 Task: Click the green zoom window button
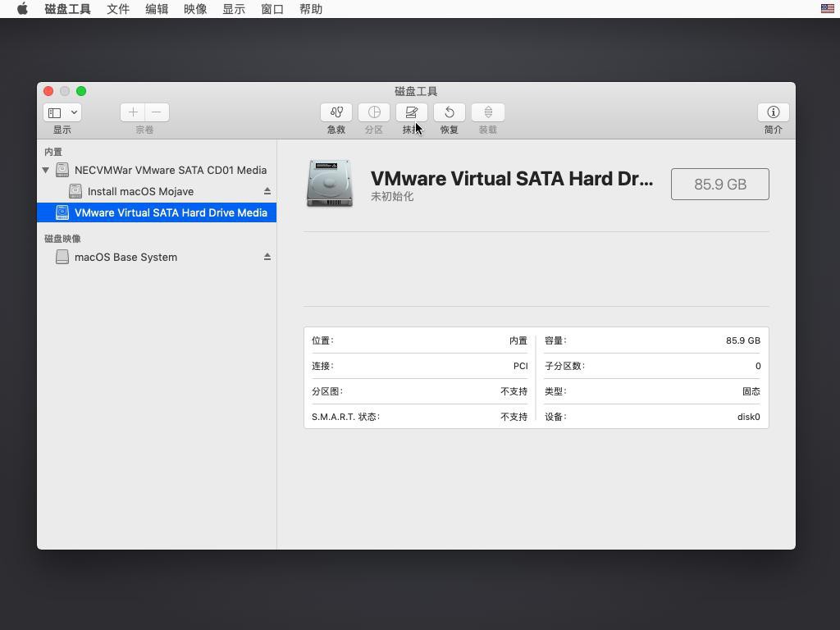click(81, 91)
